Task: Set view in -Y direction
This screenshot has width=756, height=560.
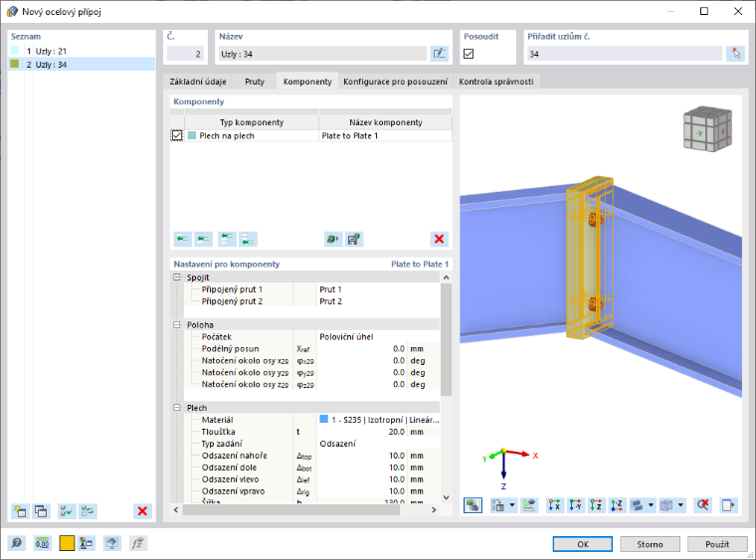Action: point(575,505)
